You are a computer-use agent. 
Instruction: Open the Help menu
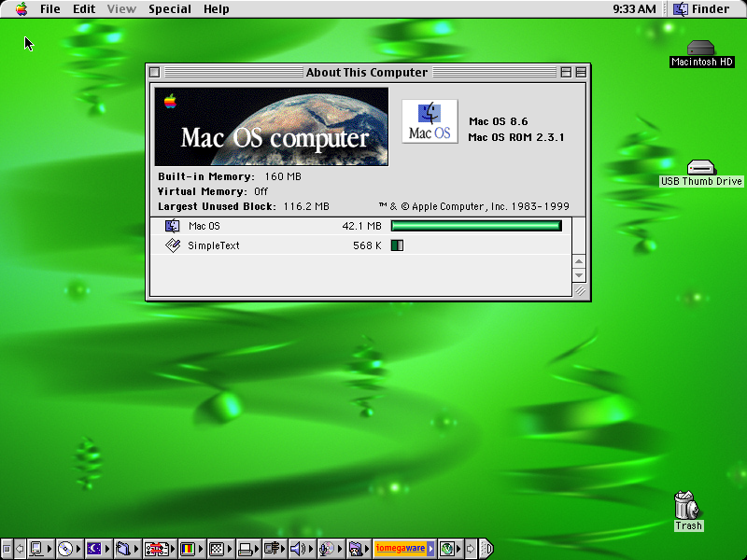[x=217, y=9]
